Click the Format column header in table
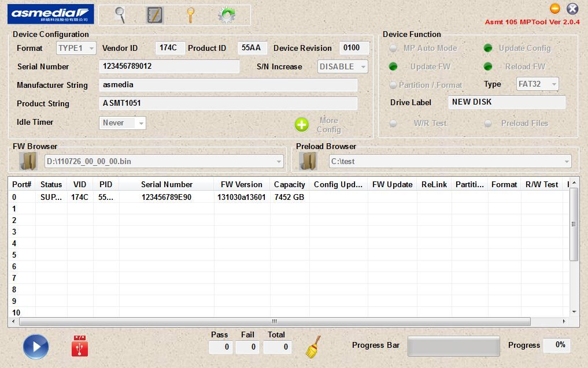Image resolution: width=588 pixels, height=368 pixels. pyautogui.click(x=504, y=184)
